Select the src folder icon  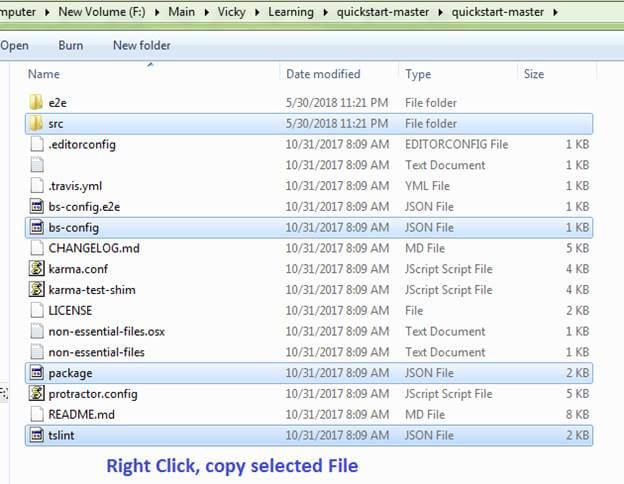pos(36,123)
